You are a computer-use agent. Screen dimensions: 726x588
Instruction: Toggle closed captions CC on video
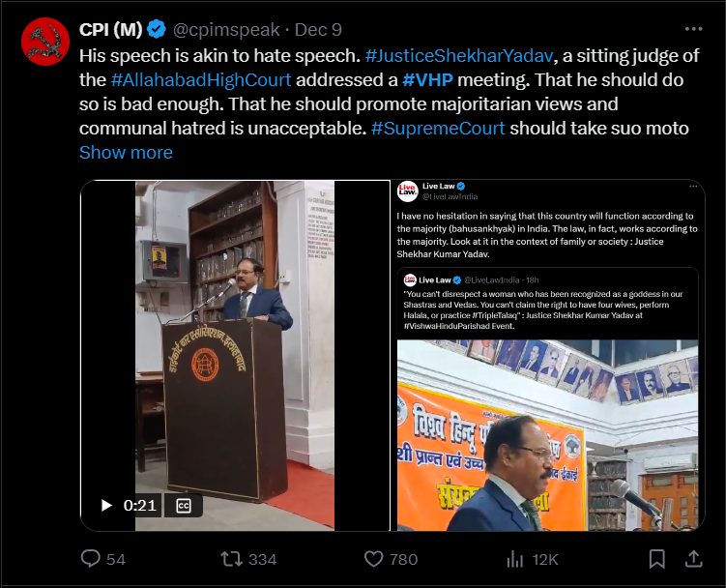(184, 505)
